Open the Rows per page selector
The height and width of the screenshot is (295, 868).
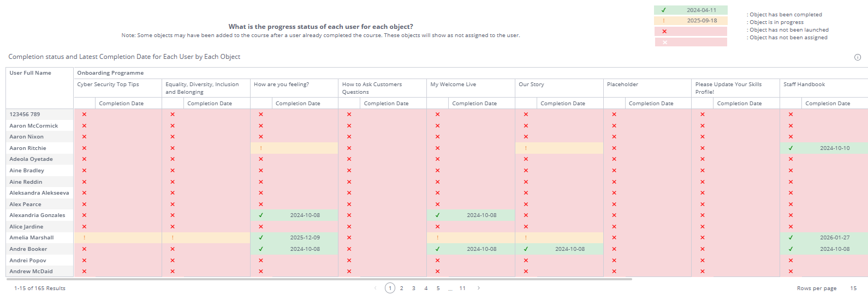(853, 288)
